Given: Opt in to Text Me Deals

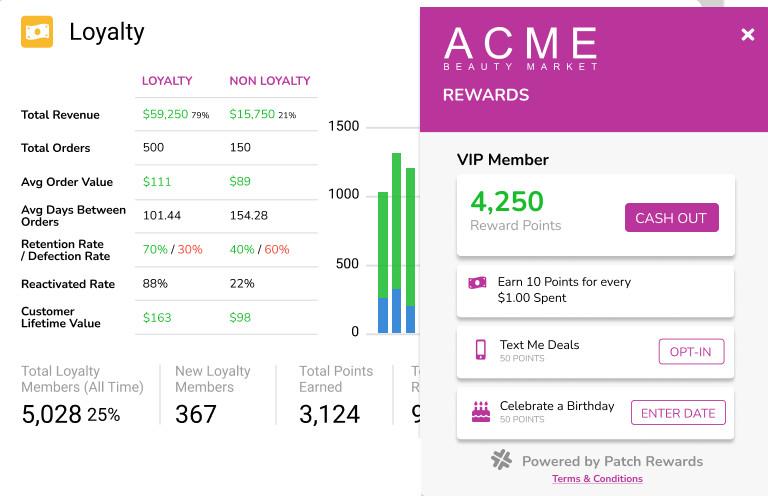Looking at the screenshot, I should 691,352.
